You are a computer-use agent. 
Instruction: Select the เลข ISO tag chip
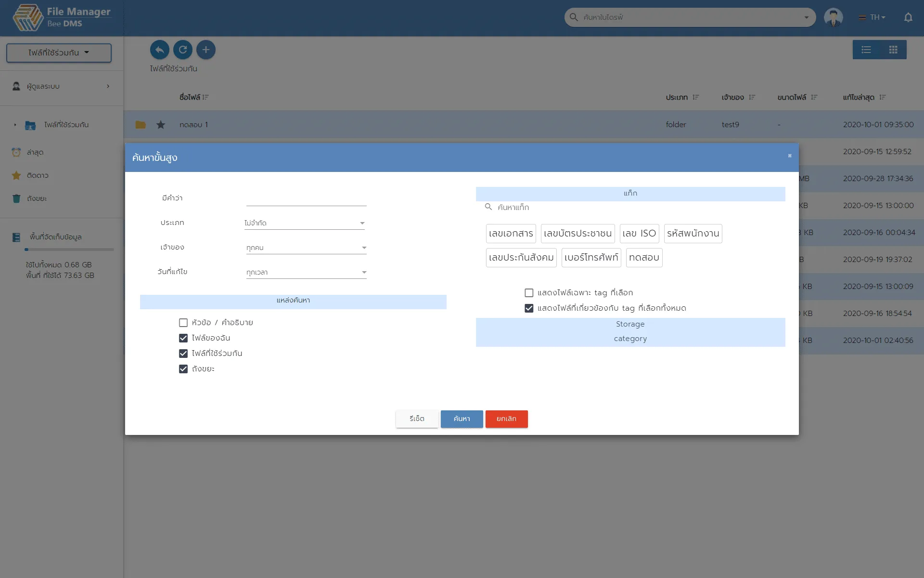[639, 234]
